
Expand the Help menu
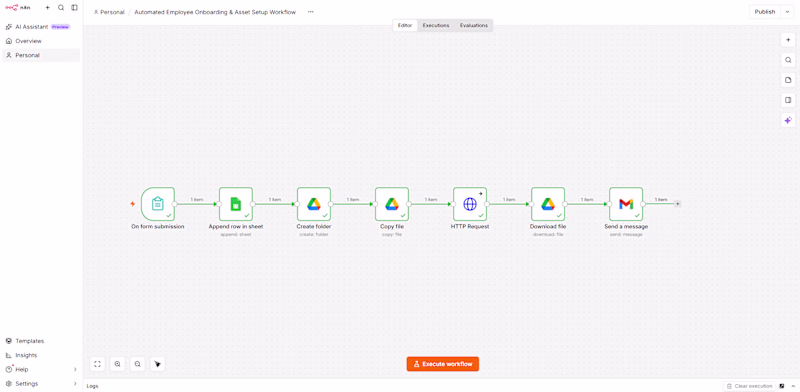pos(41,370)
